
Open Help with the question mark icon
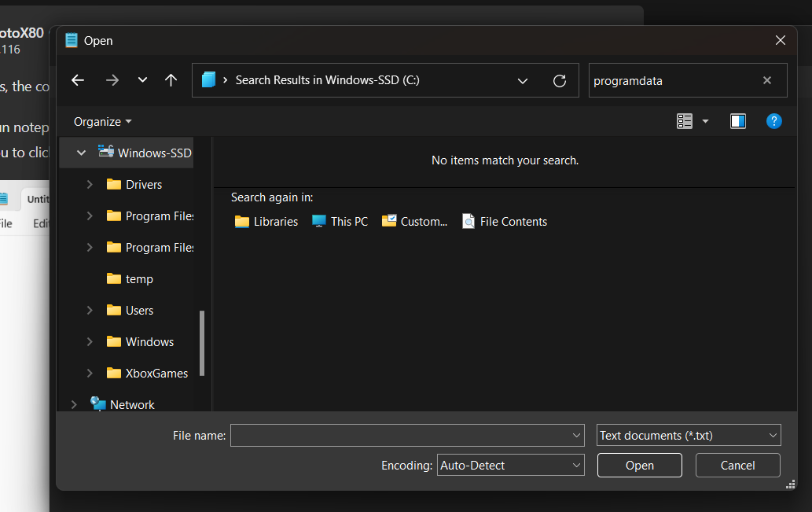tap(773, 121)
